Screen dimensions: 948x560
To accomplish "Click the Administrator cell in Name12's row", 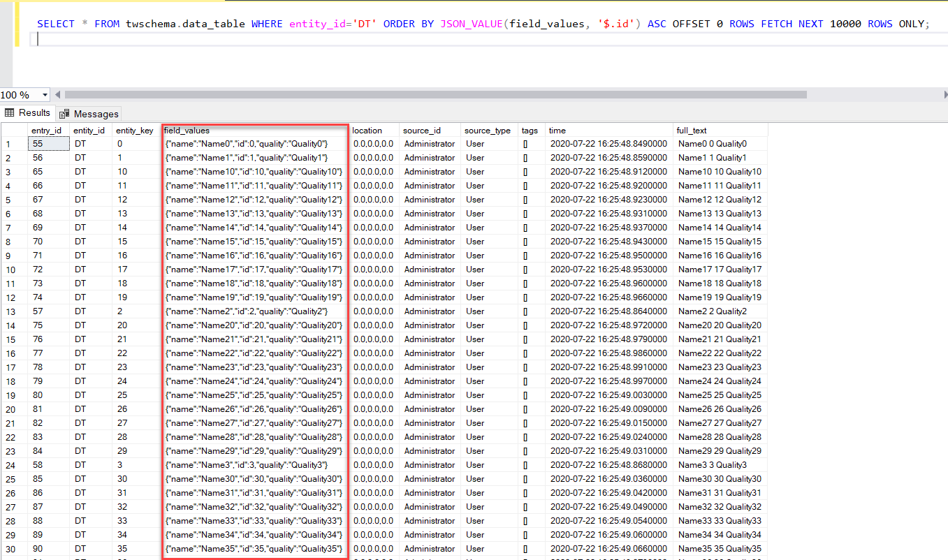I will pos(430,200).
